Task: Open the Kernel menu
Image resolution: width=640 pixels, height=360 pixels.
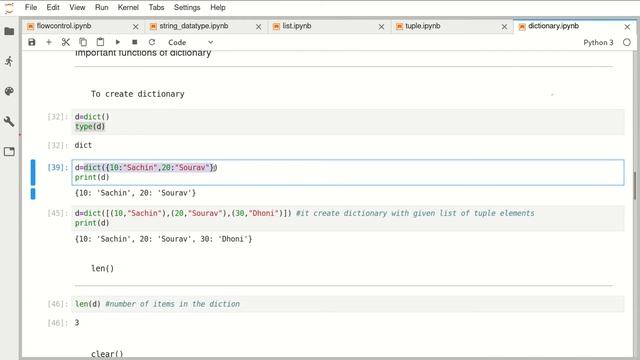Action: [128, 7]
